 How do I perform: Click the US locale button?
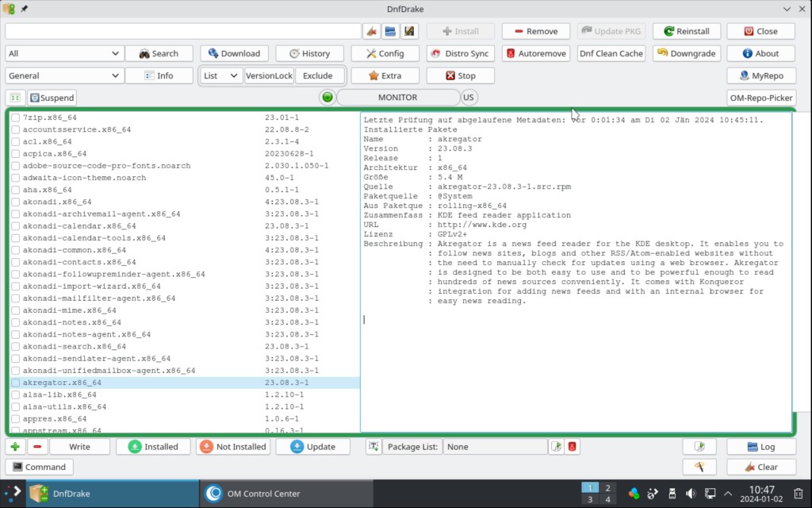tap(468, 98)
